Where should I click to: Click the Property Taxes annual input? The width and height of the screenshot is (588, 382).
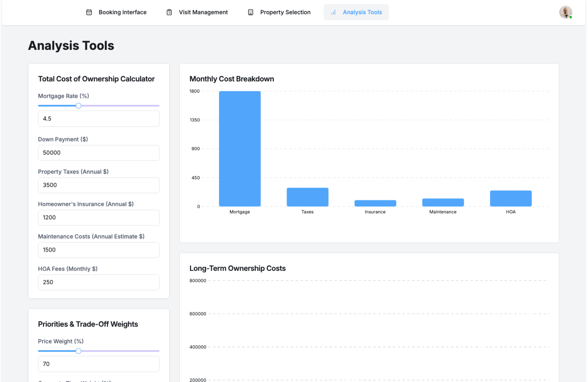pyautogui.click(x=99, y=185)
